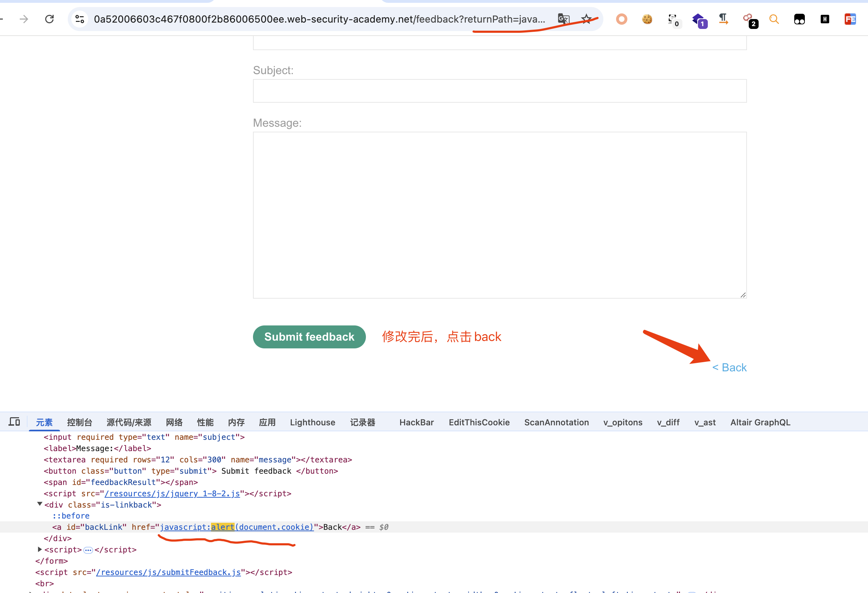The image size is (868, 593).
Task: Switch to the HackBar DevTools tab
Action: [x=416, y=422]
